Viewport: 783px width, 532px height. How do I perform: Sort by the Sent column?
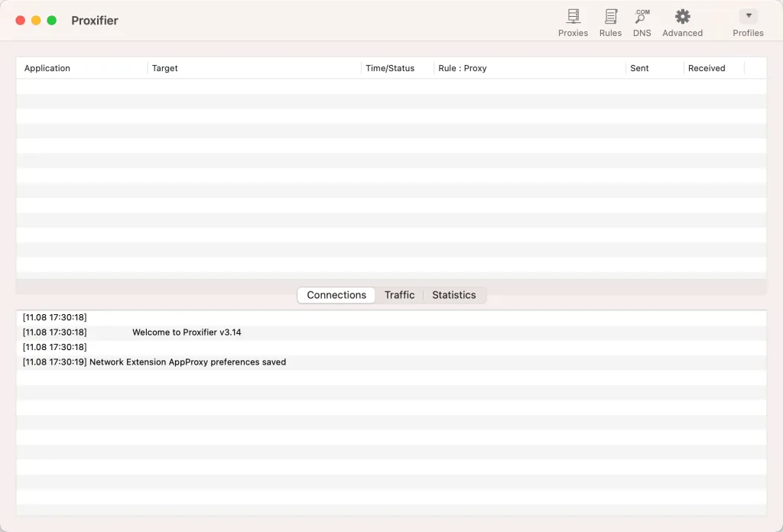639,68
